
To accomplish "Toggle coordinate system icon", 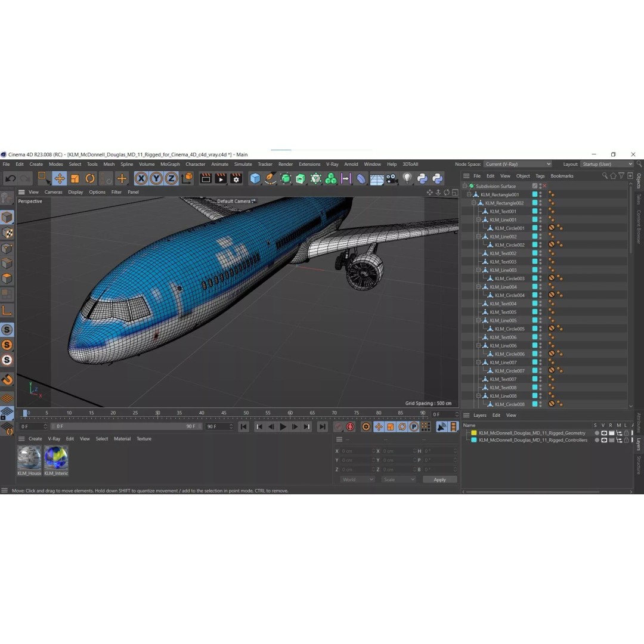I will click(187, 178).
